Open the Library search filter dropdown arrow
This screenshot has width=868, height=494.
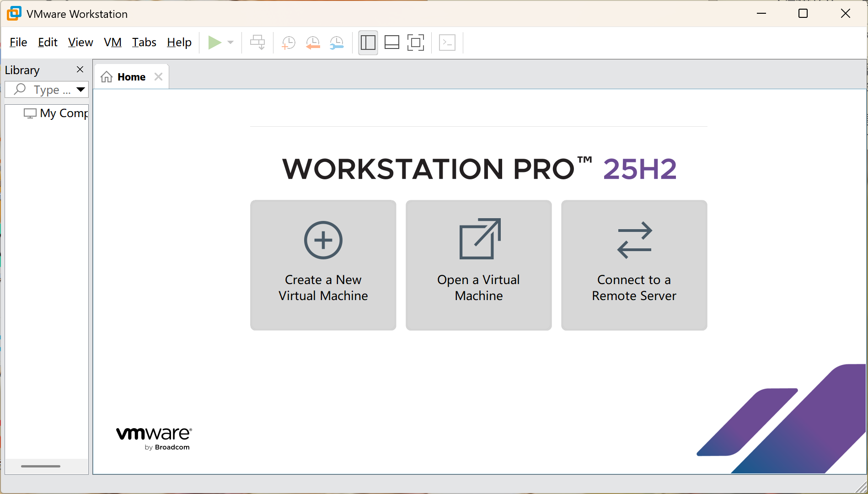81,90
